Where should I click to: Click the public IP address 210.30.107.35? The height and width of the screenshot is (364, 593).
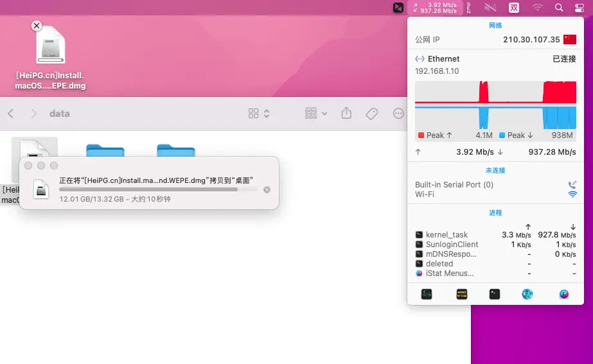[x=531, y=40]
